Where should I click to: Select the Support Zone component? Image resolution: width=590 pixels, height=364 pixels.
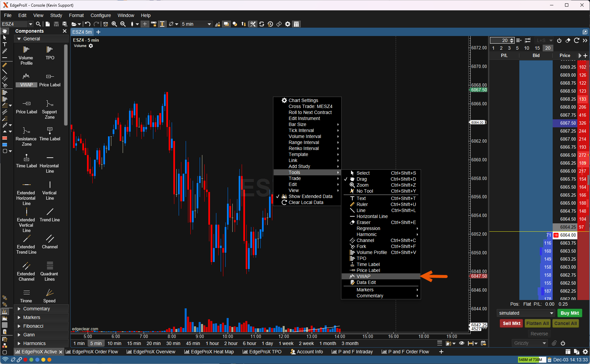pyautogui.click(x=50, y=104)
